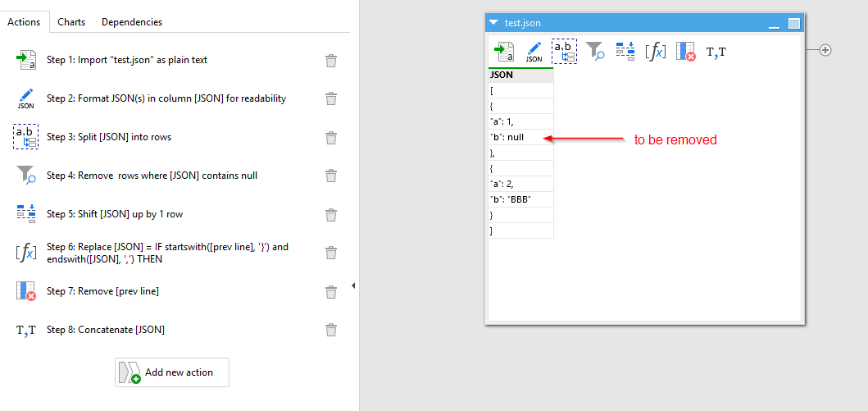Delete Step 4 filter using trash icon
Image resolution: width=868 pixels, height=411 pixels.
[330, 176]
